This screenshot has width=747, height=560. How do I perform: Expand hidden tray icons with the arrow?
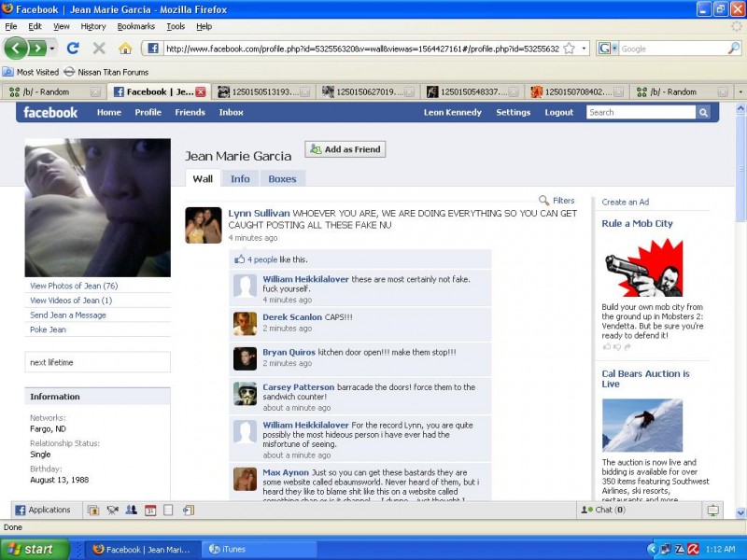pyautogui.click(x=652, y=549)
